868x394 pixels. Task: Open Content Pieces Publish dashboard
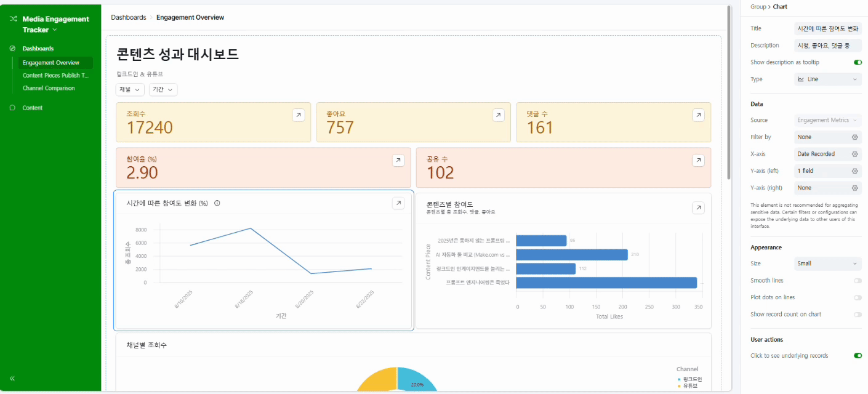click(55, 75)
